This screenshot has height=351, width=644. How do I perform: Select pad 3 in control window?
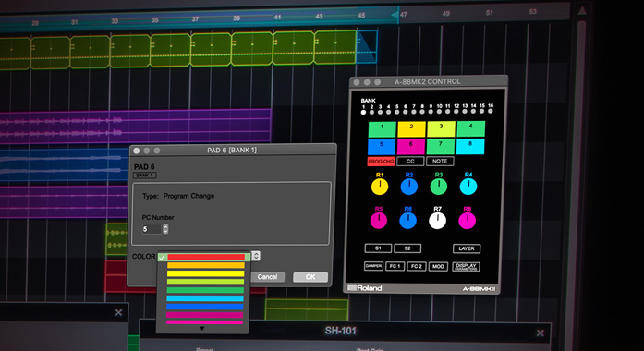tap(441, 128)
